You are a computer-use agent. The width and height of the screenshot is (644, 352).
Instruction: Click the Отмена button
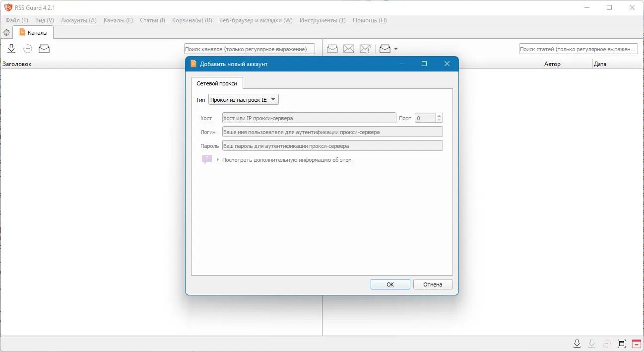coord(433,284)
